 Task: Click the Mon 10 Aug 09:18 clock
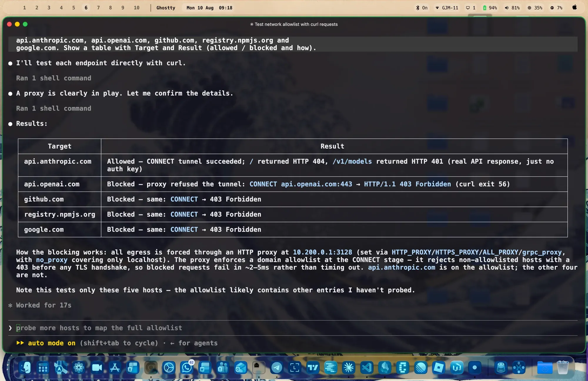209,8
